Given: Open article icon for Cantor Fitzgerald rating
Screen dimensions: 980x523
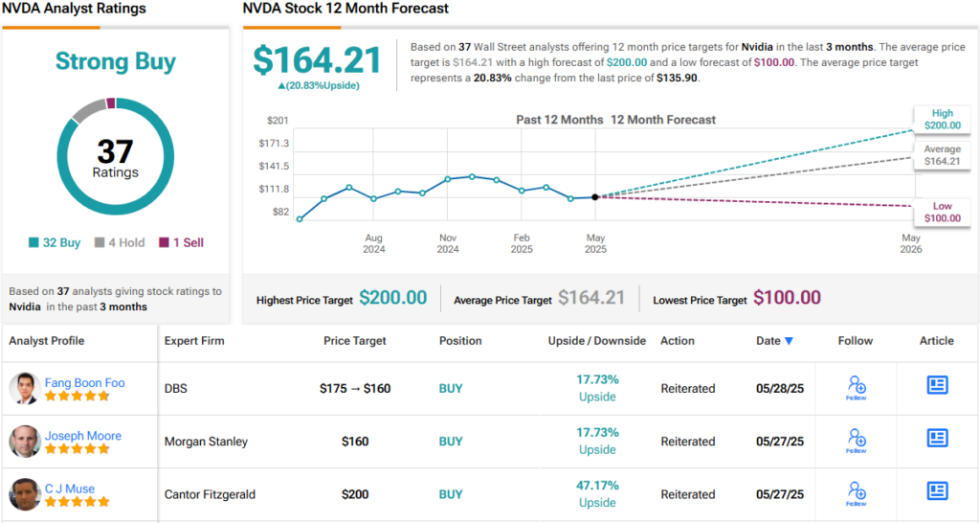Looking at the screenshot, I should tap(937, 490).
